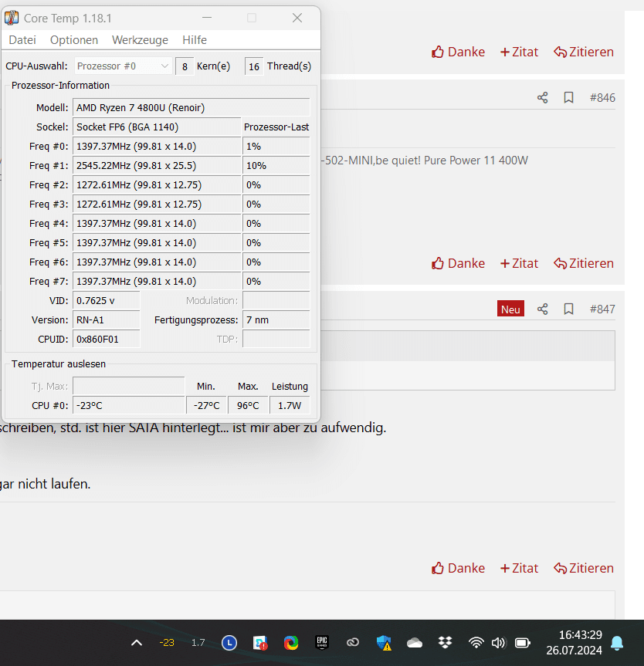Image resolution: width=644 pixels, height=666 pixels.
Task: Click the 10% load value for Freq #1
Action: tap(276, 166)
